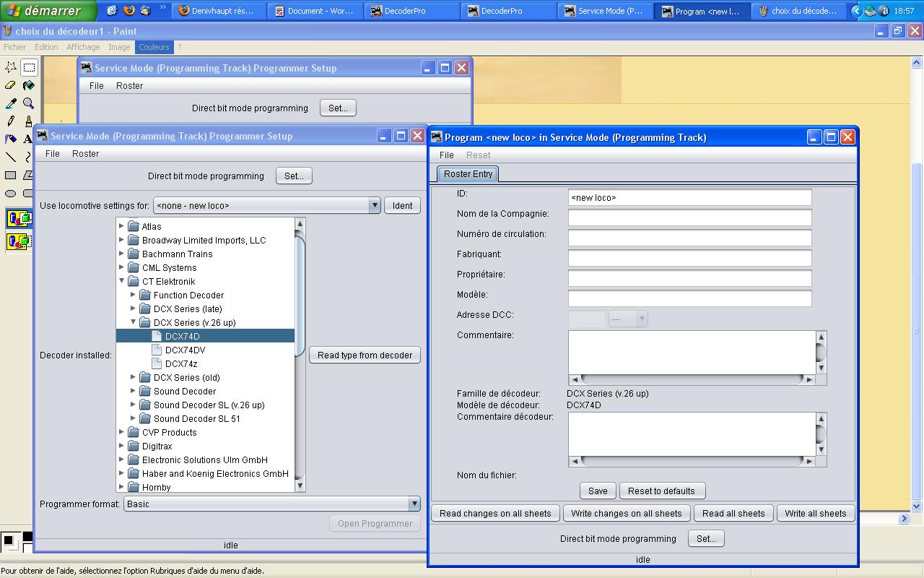This screenshot has height=578, width=924.
Task: Select the Polygon shape tool
Action: click(x=28, y=175)
